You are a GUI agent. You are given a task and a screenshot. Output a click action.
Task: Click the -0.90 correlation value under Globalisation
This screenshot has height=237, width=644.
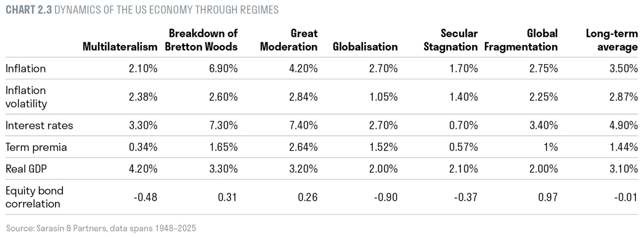[x=386, y=197]
